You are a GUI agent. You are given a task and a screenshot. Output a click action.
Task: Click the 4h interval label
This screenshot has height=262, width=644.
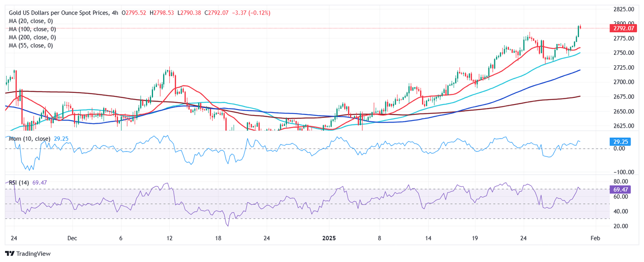pos(115,13)
